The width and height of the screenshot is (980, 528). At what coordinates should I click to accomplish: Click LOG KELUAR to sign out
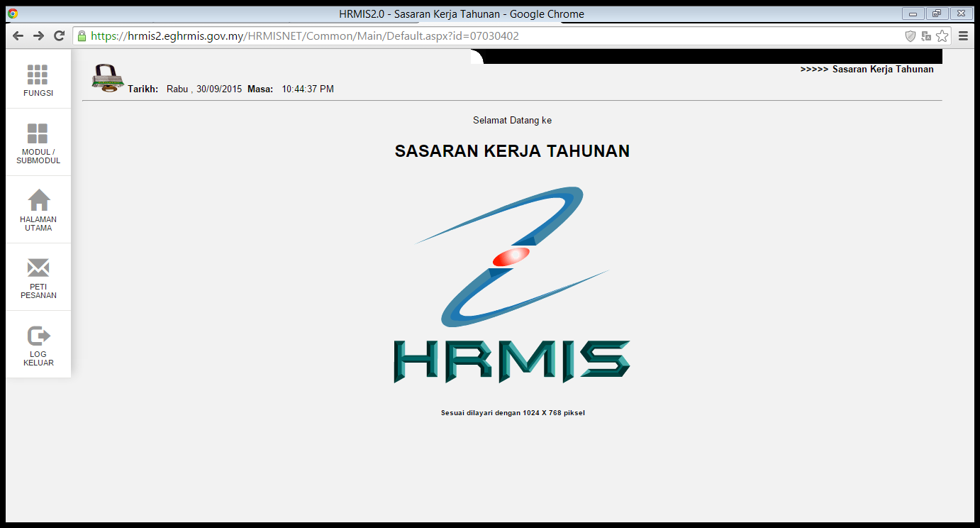point(38,345)
